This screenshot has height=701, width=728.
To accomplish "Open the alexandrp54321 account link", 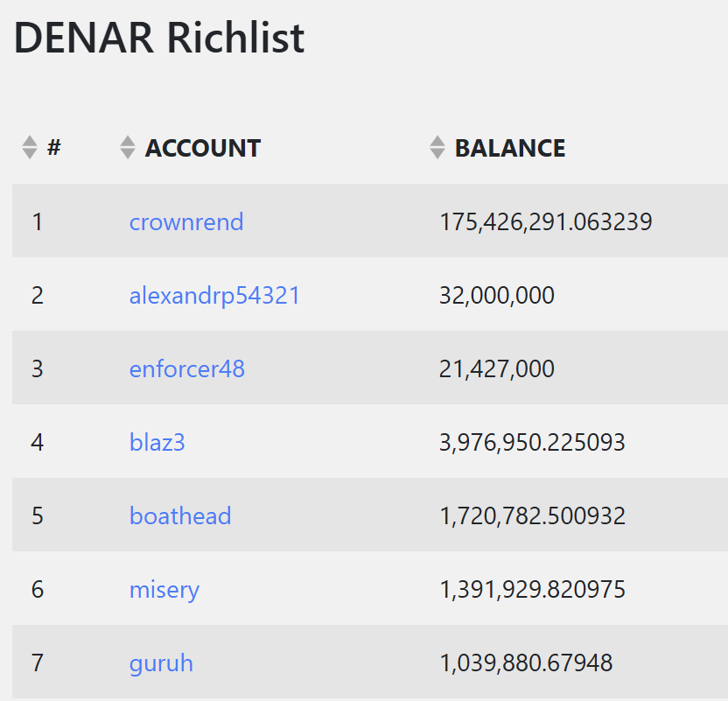I will (214, 295).
